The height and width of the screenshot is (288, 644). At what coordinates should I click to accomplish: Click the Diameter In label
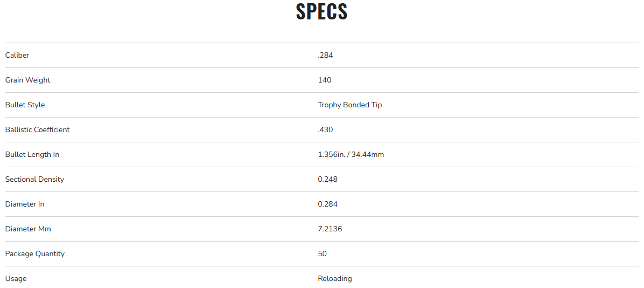click(25, 204)
